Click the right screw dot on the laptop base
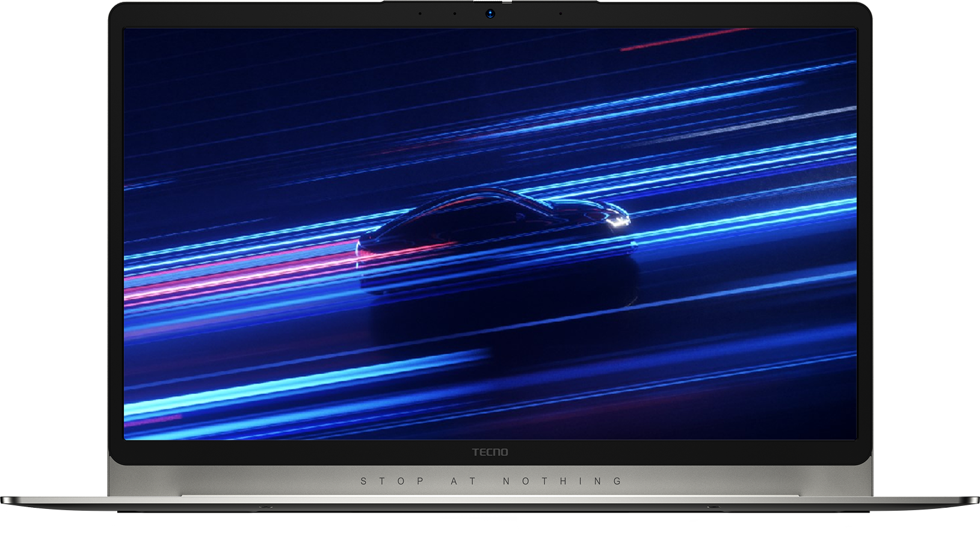The width and height of the screenshot is (980, 533). click(714, 507)
